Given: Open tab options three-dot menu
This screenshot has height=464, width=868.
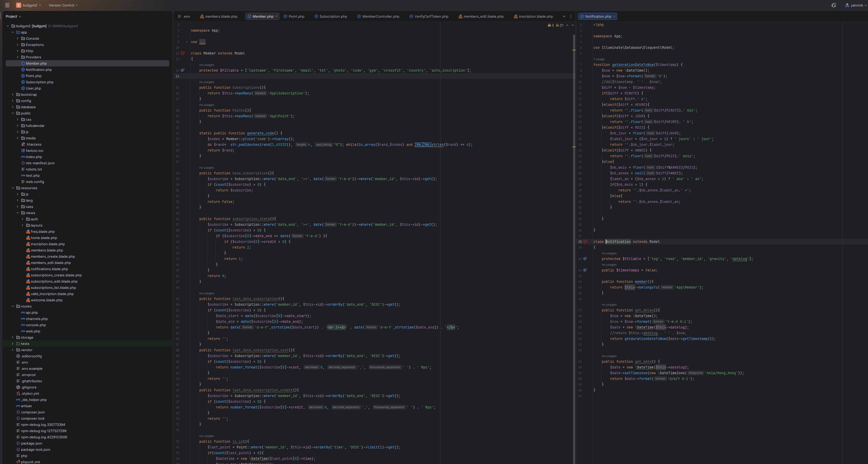Looking at the screenshot, I should (x=571, y=16).
